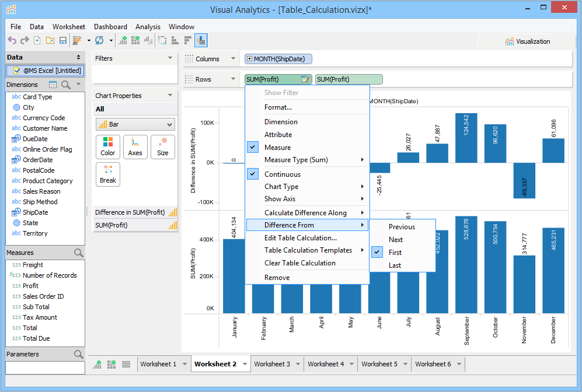Screen dimensions: 582x392
Task: Click the swap rows and columns icon
Action: coord(162,40)
